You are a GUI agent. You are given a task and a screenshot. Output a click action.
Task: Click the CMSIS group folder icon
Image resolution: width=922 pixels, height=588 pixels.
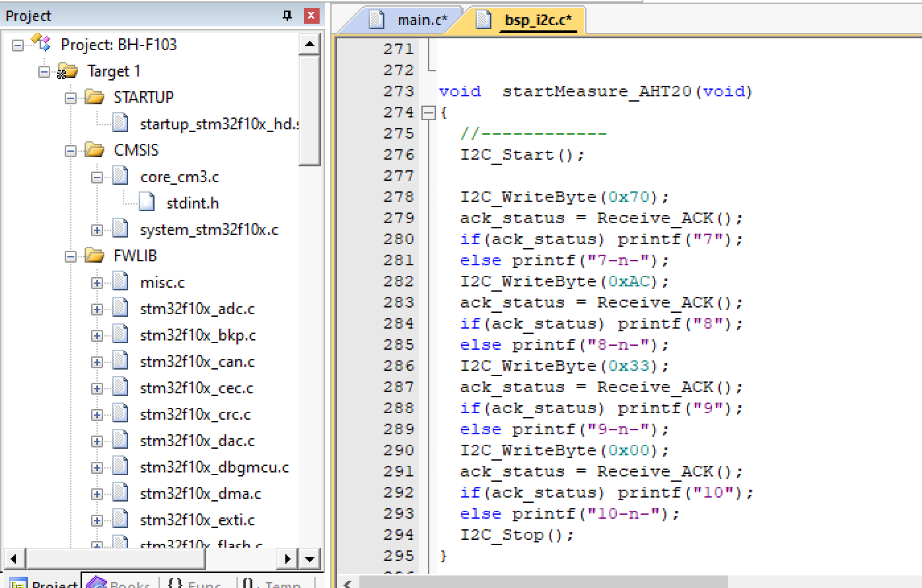[x=94, y=150]
